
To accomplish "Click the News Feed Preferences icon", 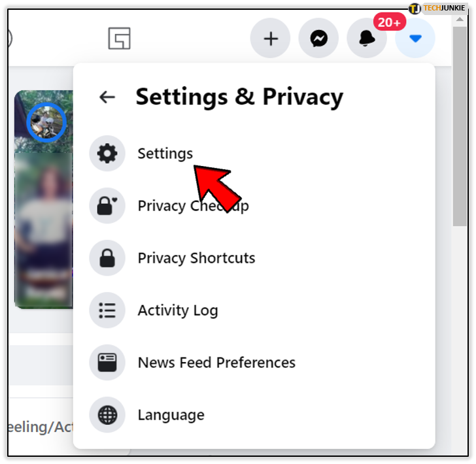I will click(107, 362).
